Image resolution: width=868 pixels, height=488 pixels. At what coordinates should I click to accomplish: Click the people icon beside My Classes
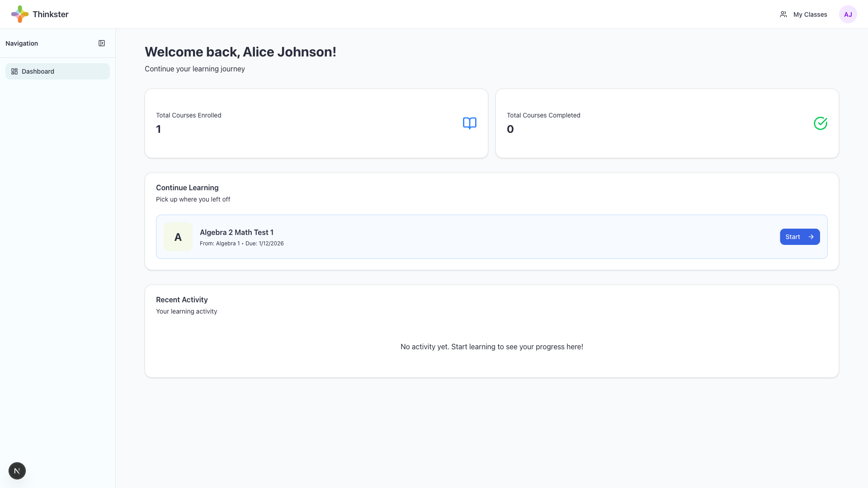click(783, 14)
